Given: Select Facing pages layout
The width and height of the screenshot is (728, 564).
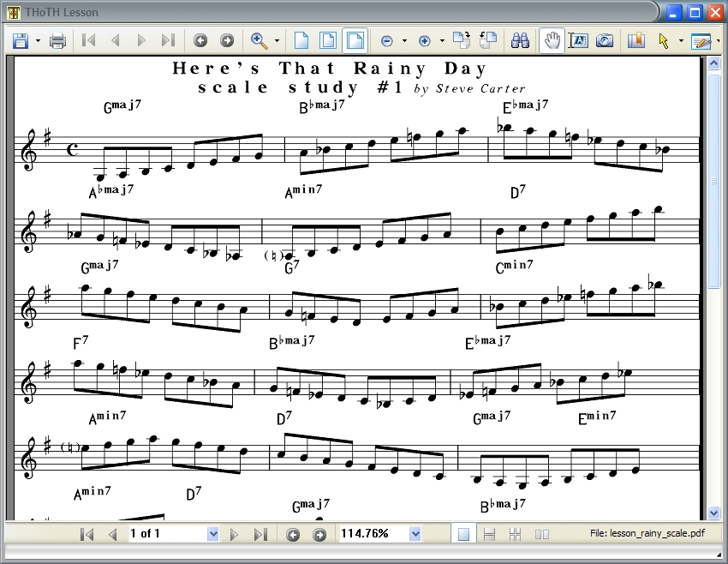Looking at the screenshot, I should (542, 534).
